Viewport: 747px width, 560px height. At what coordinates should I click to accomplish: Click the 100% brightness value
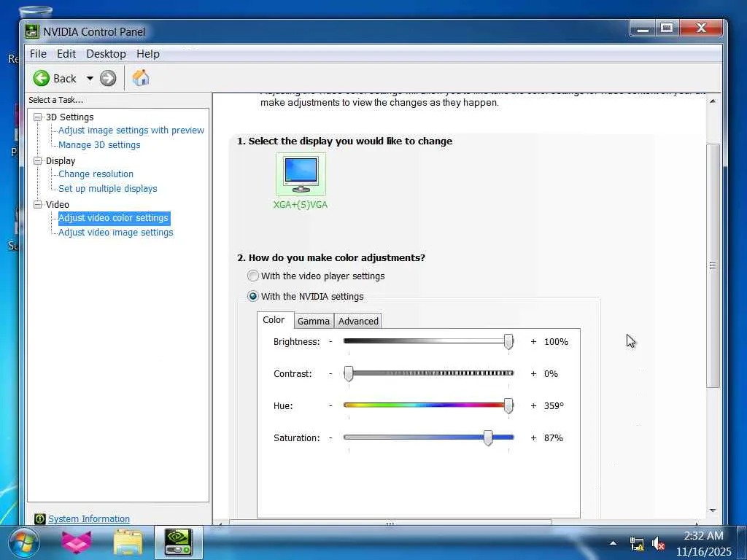click(x=556, y=341)
